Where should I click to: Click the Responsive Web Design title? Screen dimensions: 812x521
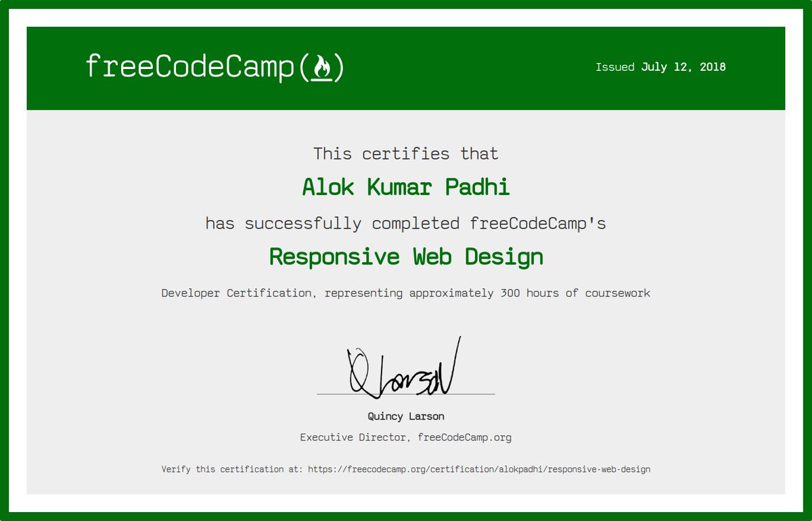(406, 256)
